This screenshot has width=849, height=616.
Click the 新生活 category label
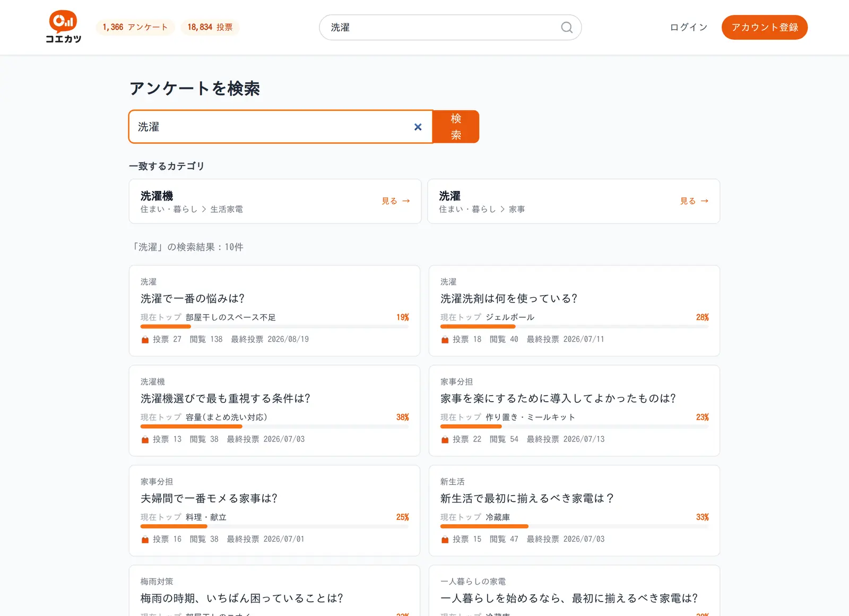tap(453, 482)
